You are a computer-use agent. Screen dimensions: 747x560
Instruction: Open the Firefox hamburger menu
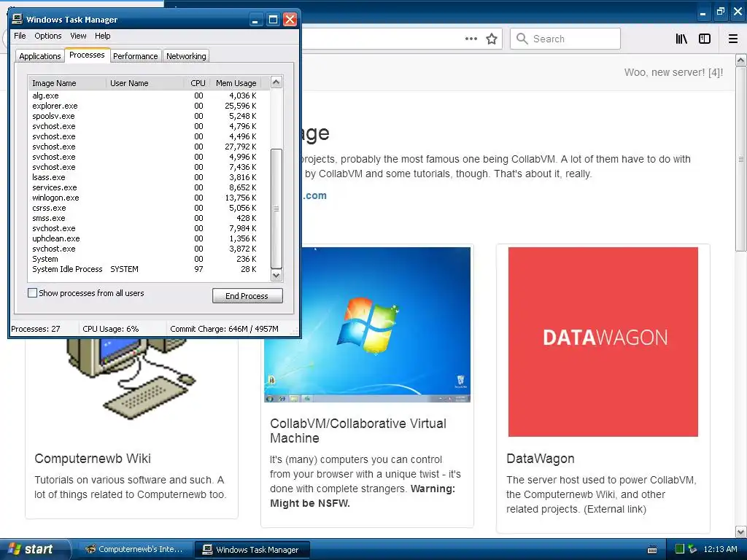click(733, 39)
